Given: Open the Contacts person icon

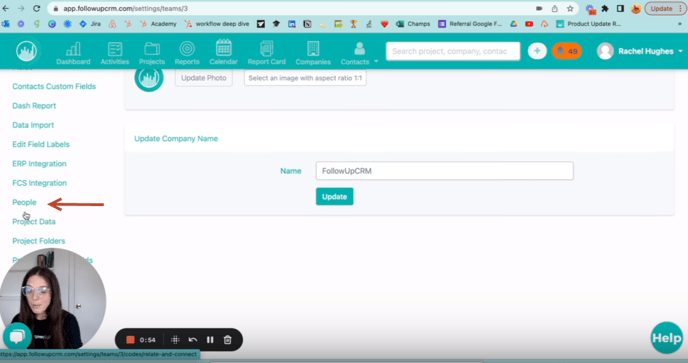Looking at the screenshot, I should pyautogui.click(x=359, y=49).
